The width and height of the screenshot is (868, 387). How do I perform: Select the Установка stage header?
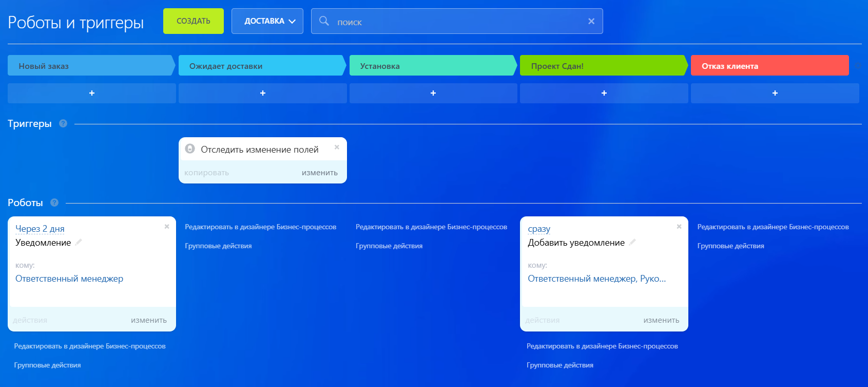pos(433,65)
